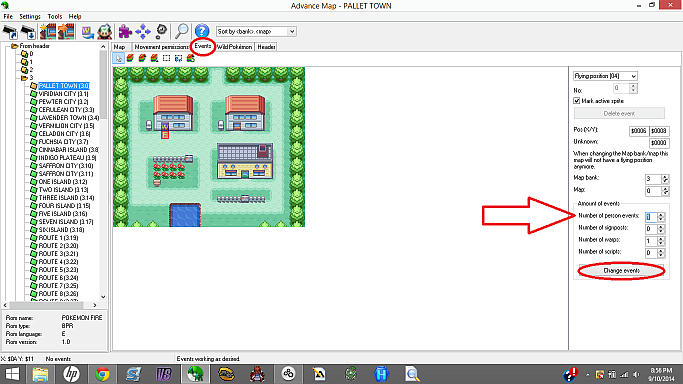Click the third stacked-layers event icon
The width and height of the screenshot is (683, 384).
click(154, 58)
